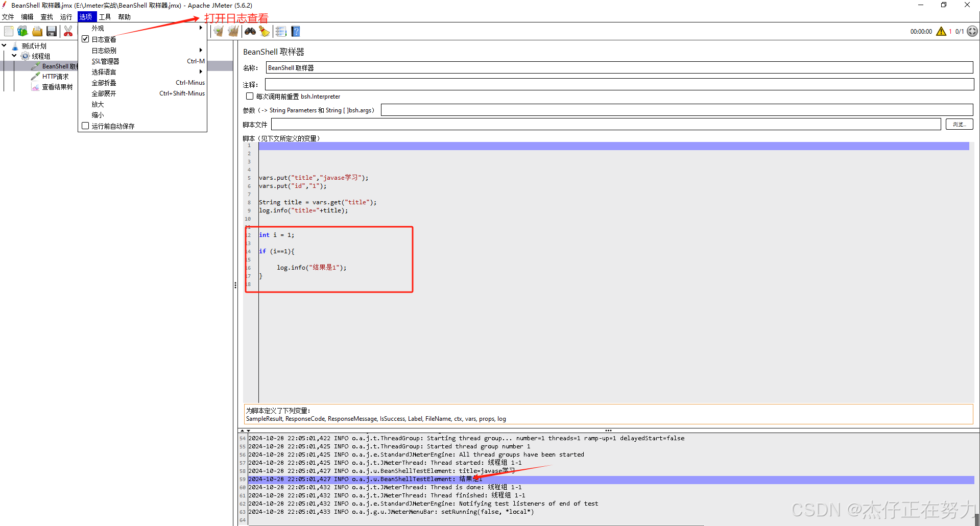Screen dimensions: 980x526
Task: Select 测试计划 root node
Action: 34,46
